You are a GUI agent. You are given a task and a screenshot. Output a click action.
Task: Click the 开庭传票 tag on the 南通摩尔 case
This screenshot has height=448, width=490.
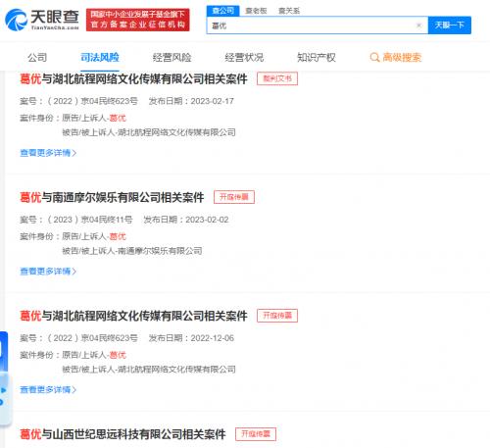[x=234, y=197]
